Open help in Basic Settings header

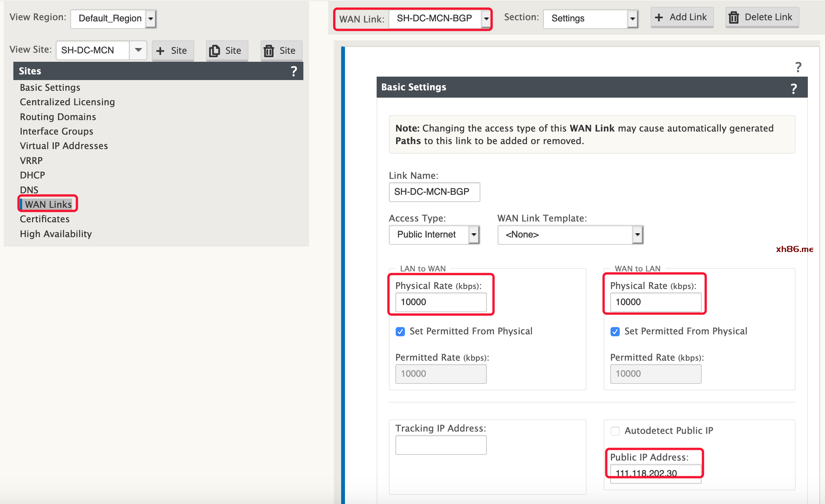[x=794, y=88]
